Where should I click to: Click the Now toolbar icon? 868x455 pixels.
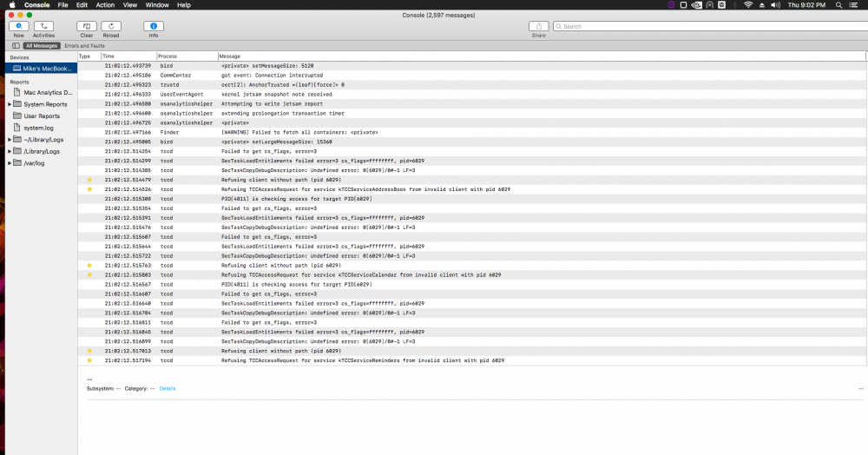(x=19, y=26)
